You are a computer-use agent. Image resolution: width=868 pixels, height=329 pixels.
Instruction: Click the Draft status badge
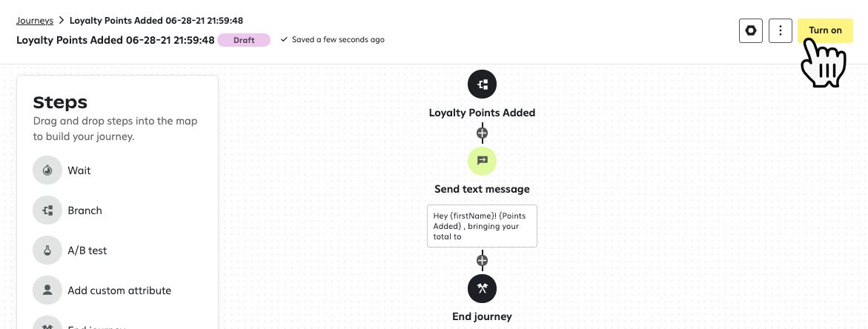(x=245, y=40)
